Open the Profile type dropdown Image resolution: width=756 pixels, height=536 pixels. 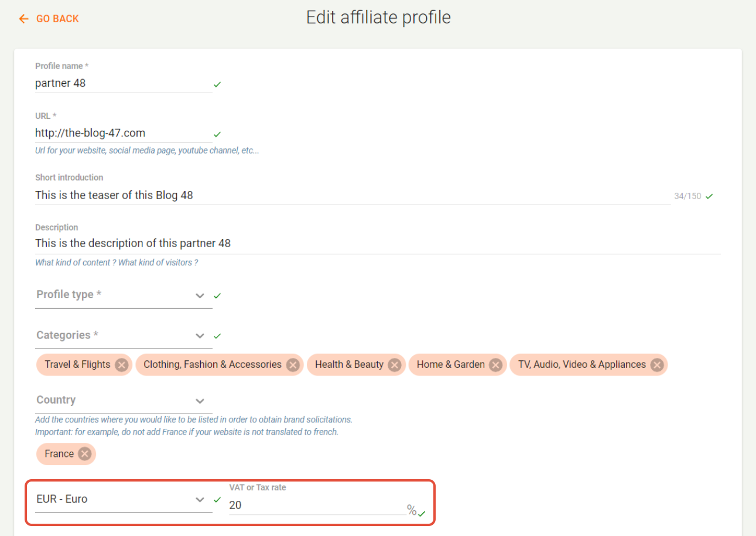[x=124, y=295]
